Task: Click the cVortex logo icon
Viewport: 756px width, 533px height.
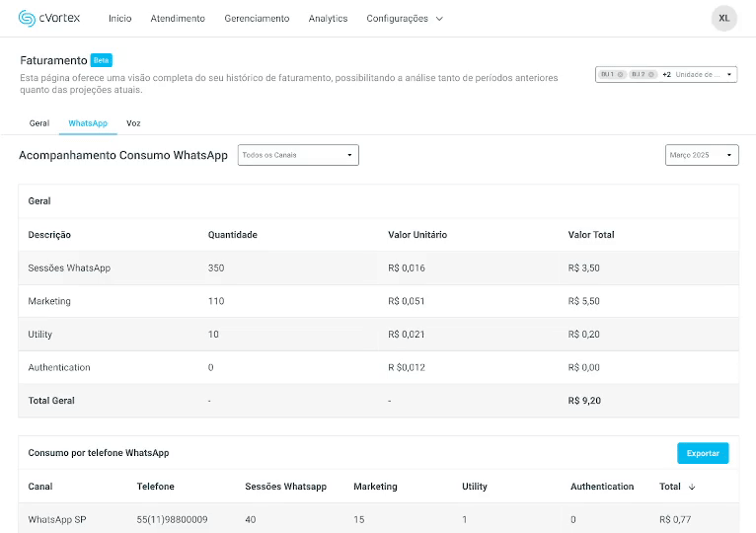Action: [27, 18]
